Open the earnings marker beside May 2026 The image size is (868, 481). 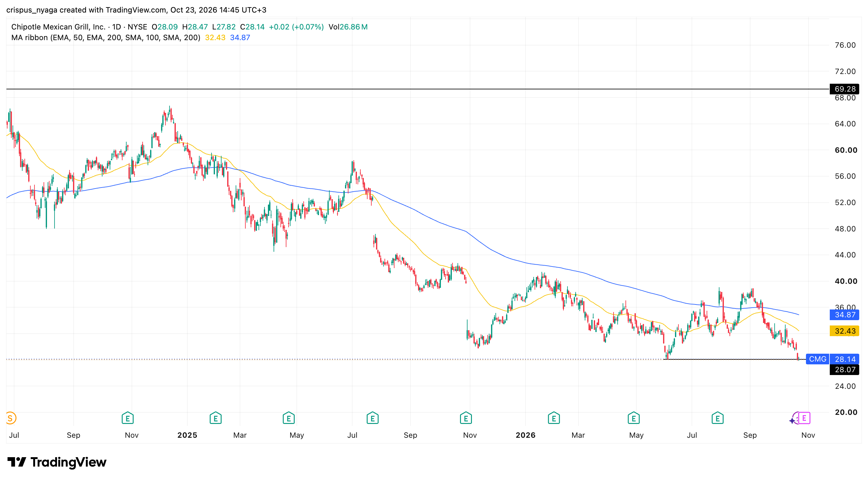pos(634,418)
